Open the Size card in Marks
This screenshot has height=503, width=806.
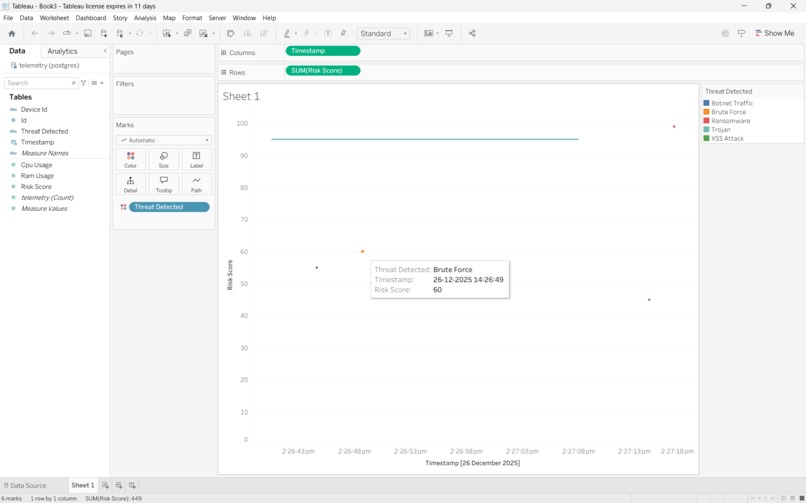[x=163, y=159]
